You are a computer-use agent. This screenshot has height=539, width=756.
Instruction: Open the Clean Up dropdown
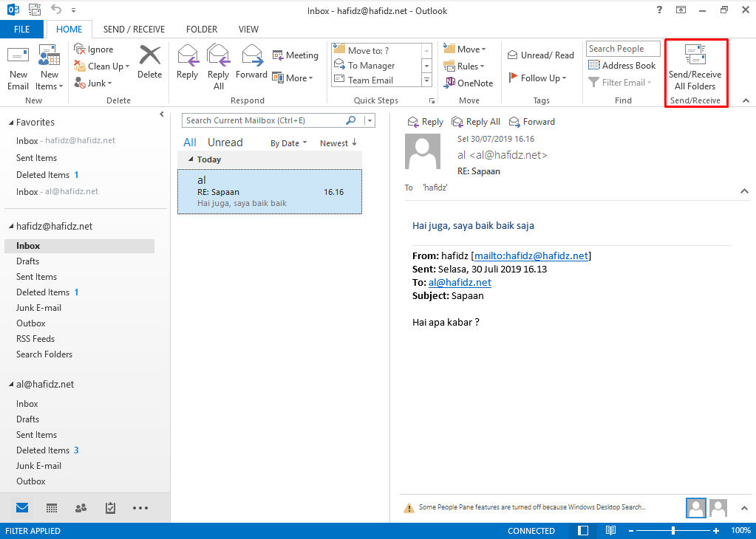pos(102,66)
